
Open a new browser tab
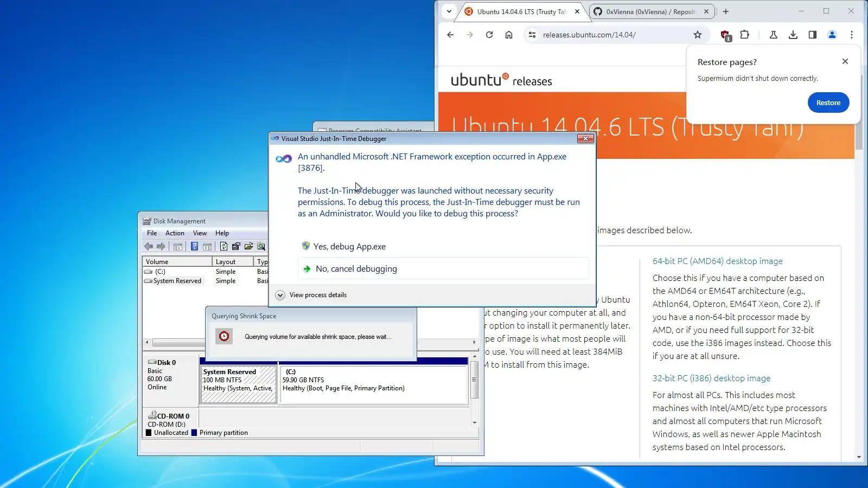tap(726, 11)
